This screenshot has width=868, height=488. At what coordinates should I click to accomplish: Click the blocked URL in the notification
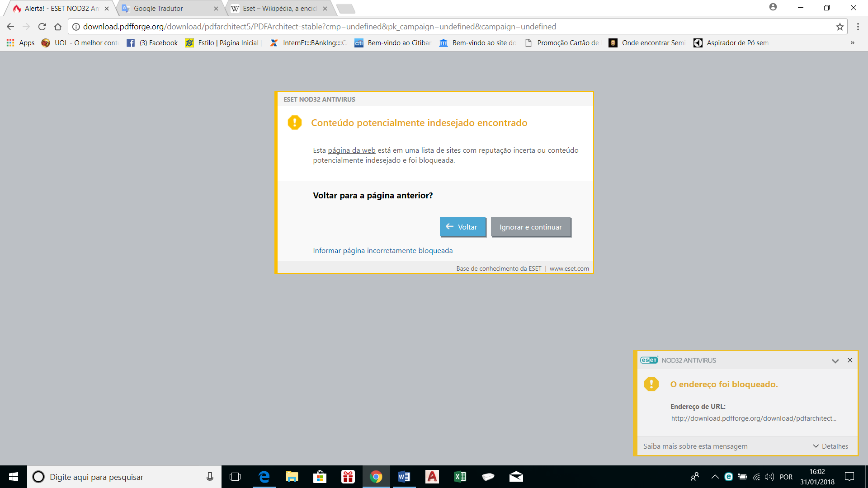point(754,418)
